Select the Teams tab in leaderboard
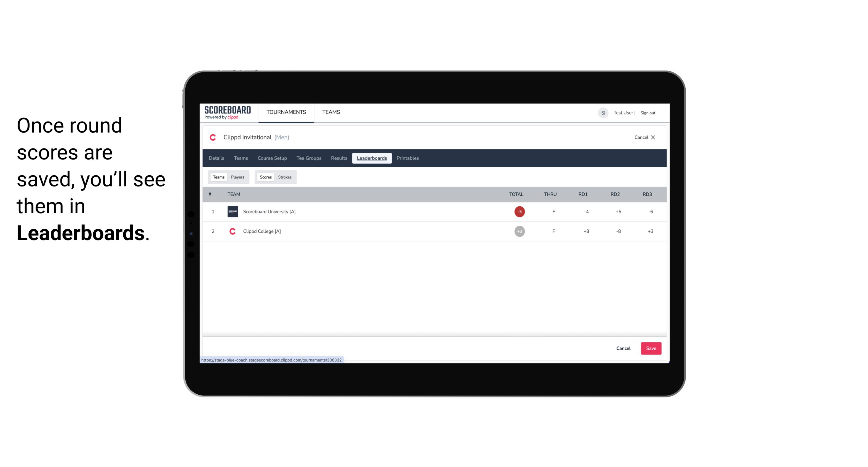 218,177
